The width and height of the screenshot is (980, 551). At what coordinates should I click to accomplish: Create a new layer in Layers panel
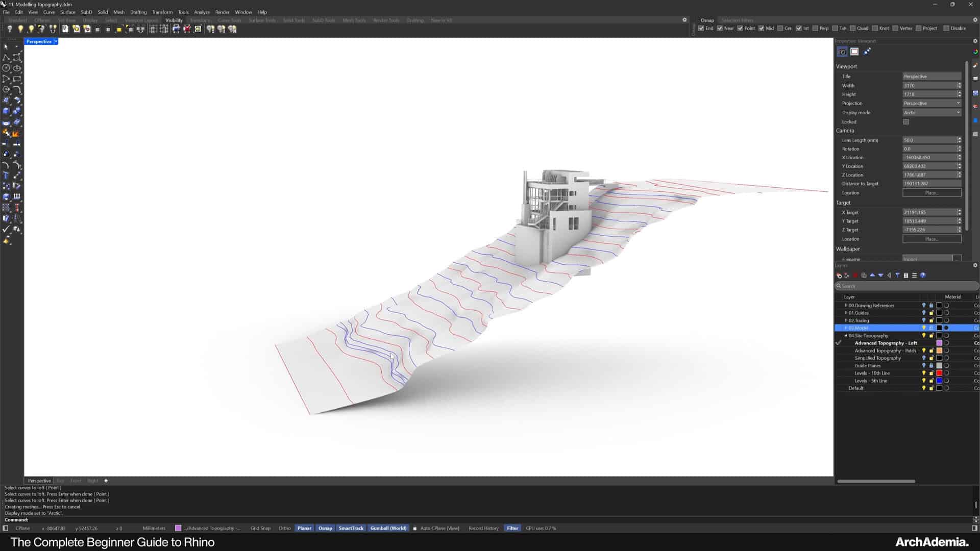839,275
